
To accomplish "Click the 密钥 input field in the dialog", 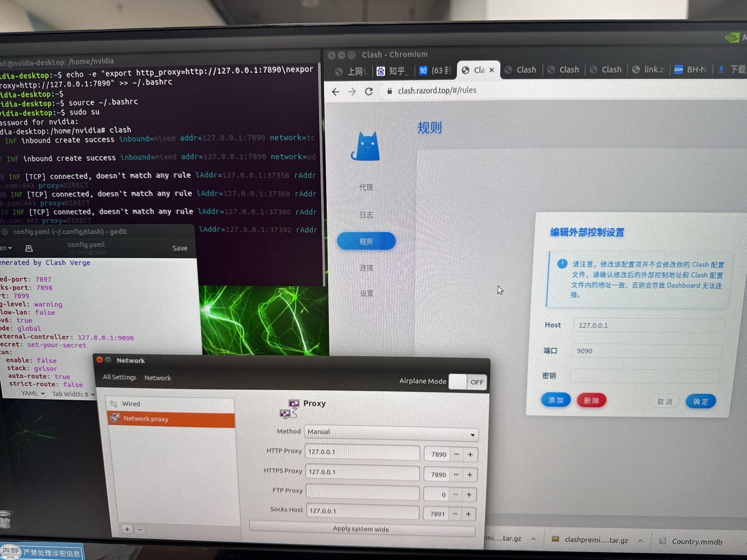I will point(644,376).
